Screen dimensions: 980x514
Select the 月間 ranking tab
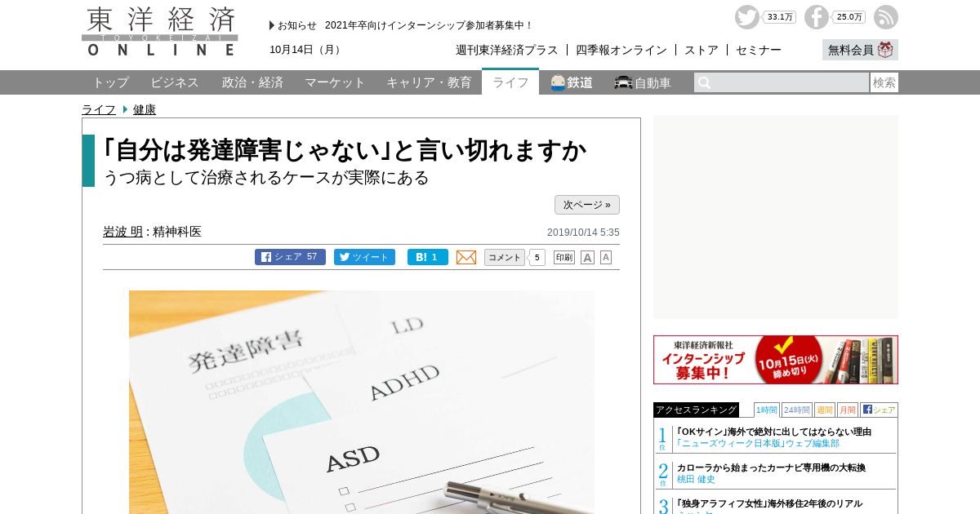tap(848, 410)
